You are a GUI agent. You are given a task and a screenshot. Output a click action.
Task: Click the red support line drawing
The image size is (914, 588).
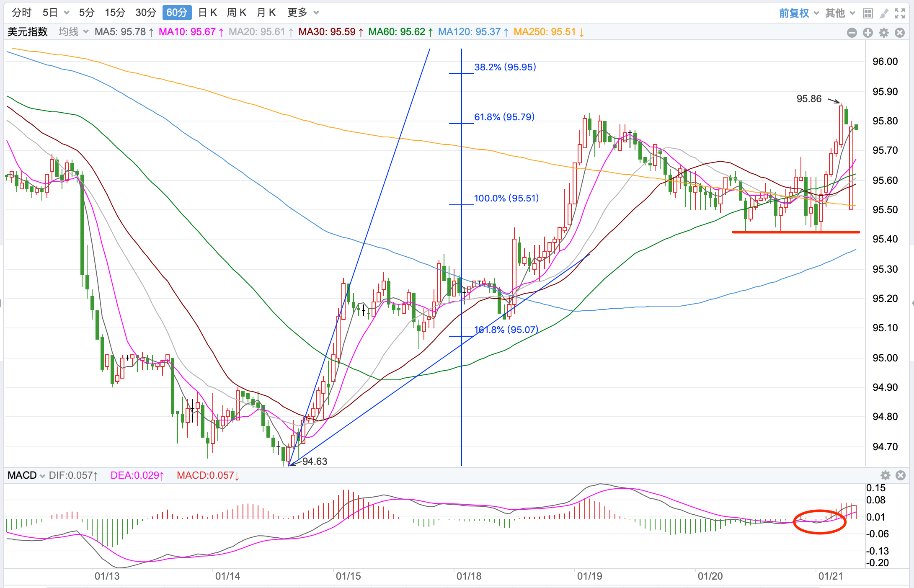pos(796,232)
